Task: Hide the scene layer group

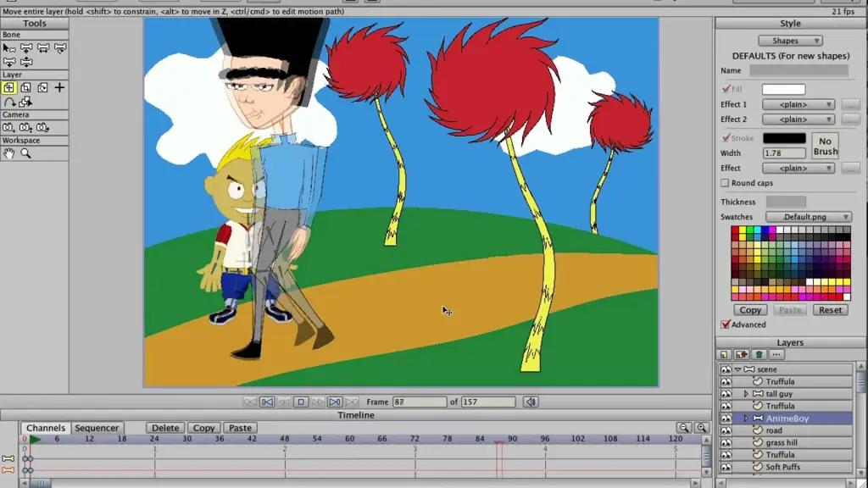Action: click(x=726, y=369)
